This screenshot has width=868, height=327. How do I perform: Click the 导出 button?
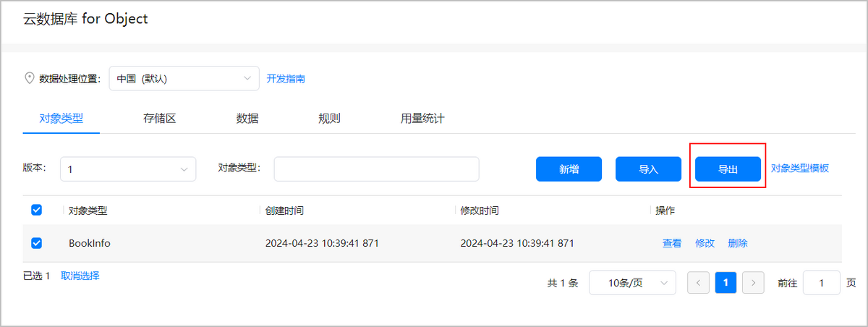(728, 169)
